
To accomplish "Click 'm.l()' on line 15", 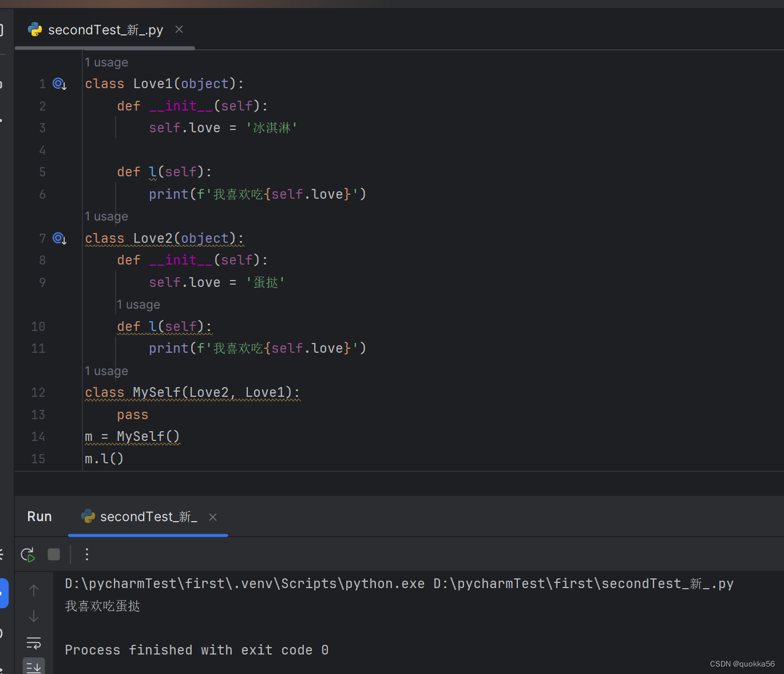I will tap(104, 459).
